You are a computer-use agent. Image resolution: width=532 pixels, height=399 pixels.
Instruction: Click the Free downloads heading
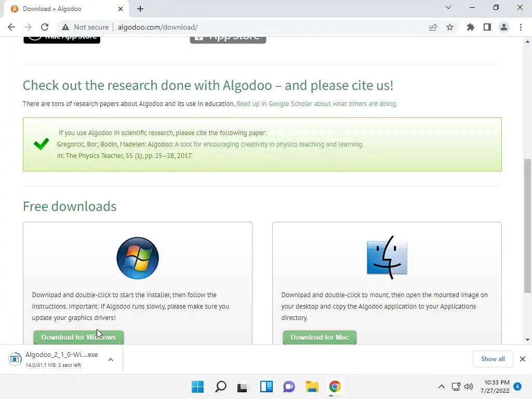click(x=70, y=206)
